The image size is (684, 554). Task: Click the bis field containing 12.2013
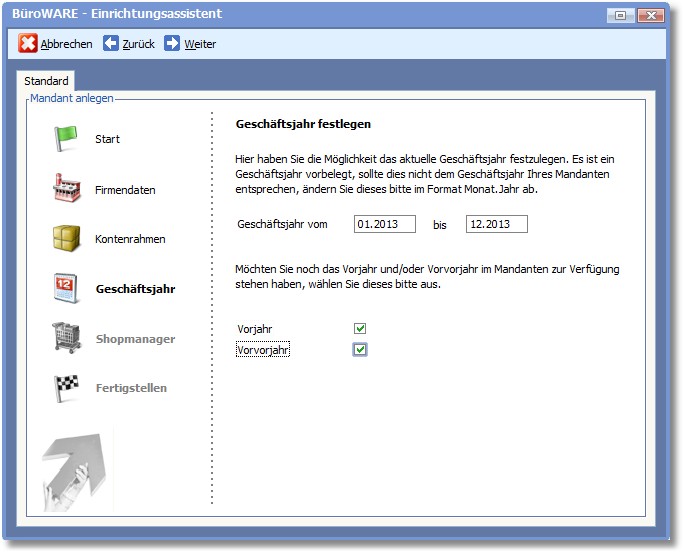[497, 224]
